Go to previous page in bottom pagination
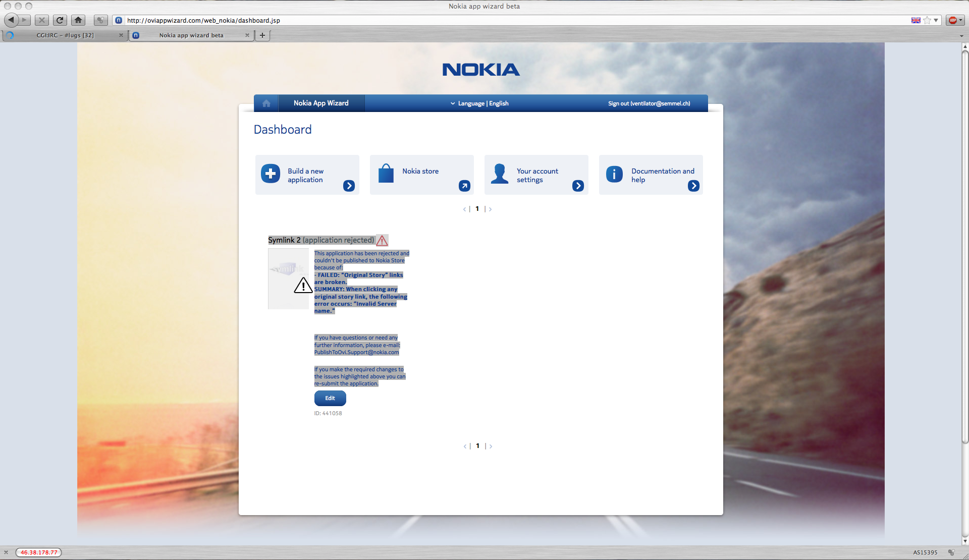 tap(465, 446)
